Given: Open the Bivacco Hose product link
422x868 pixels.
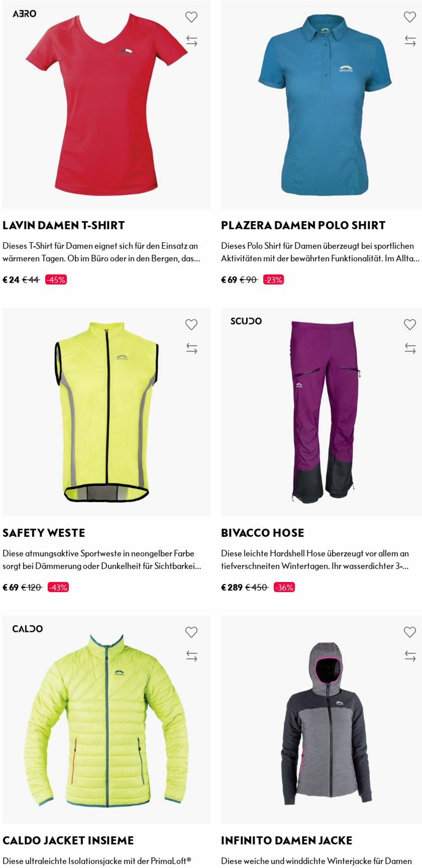Looking at the screenshot, I should pos(262,533).
